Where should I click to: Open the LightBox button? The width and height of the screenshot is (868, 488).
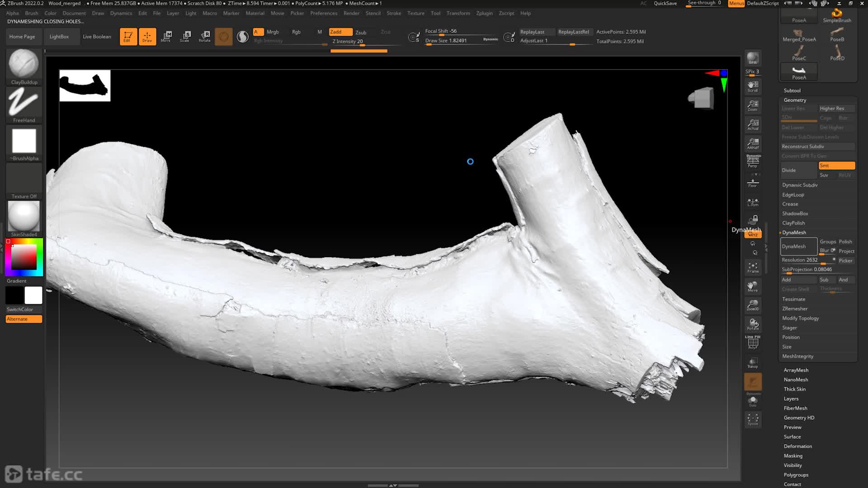pyautogui.click(x=59, y=37)
